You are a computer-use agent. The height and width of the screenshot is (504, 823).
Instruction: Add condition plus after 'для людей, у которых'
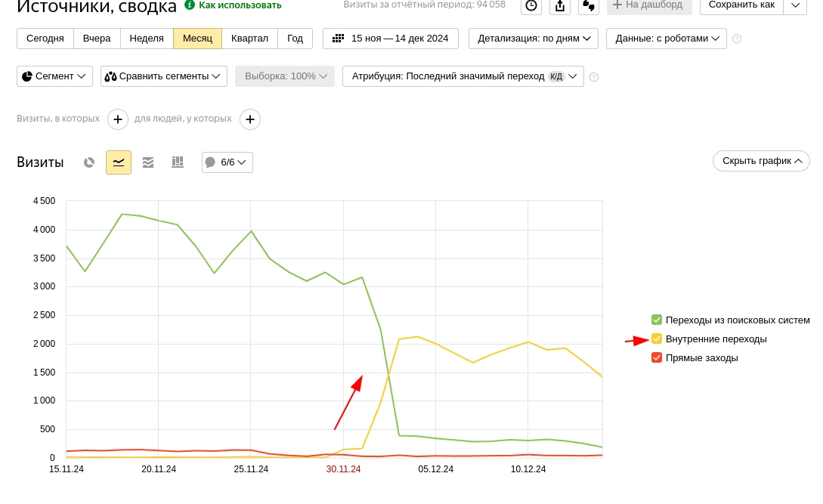(x=250, y=119)
